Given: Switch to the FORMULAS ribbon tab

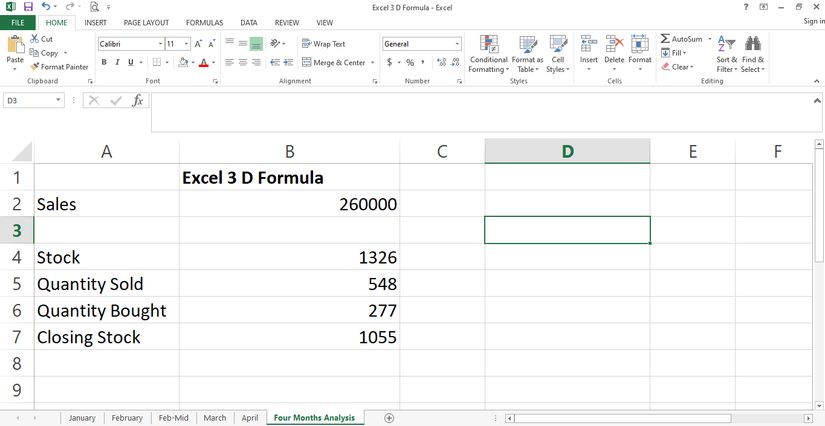Looking at the screenshot, I should (203, 22).
